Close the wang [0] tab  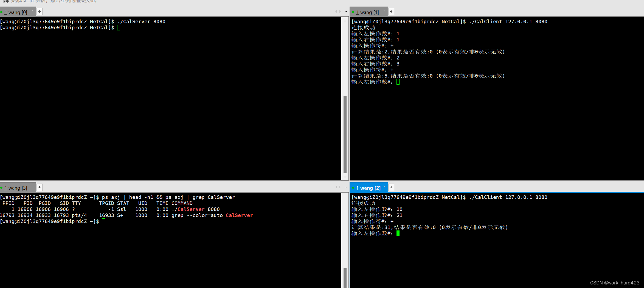click(33, 11)
